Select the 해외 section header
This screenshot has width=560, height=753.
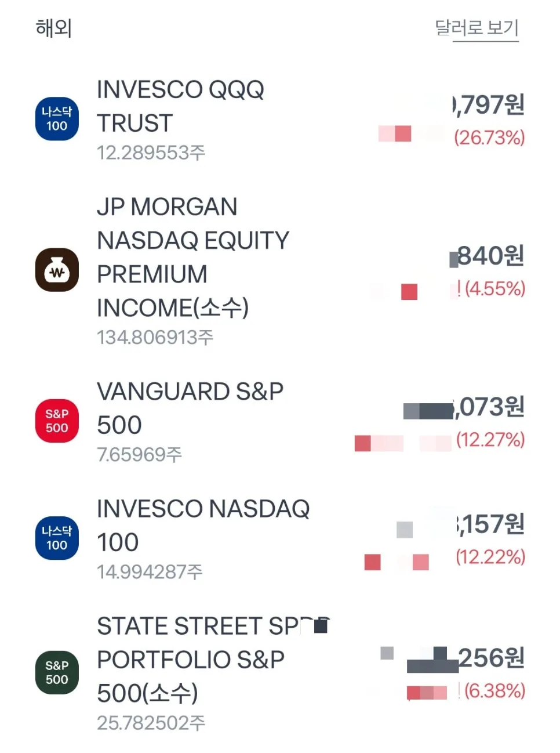(x=53, y=28)
